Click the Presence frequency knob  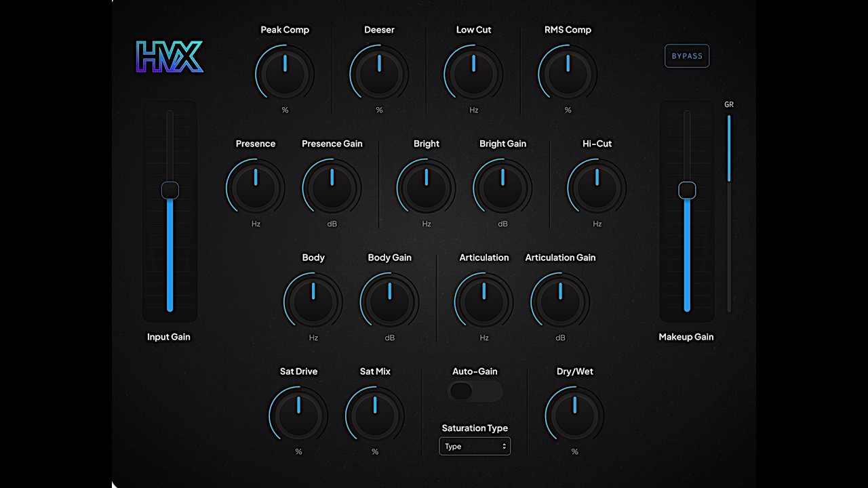(256, 188)
